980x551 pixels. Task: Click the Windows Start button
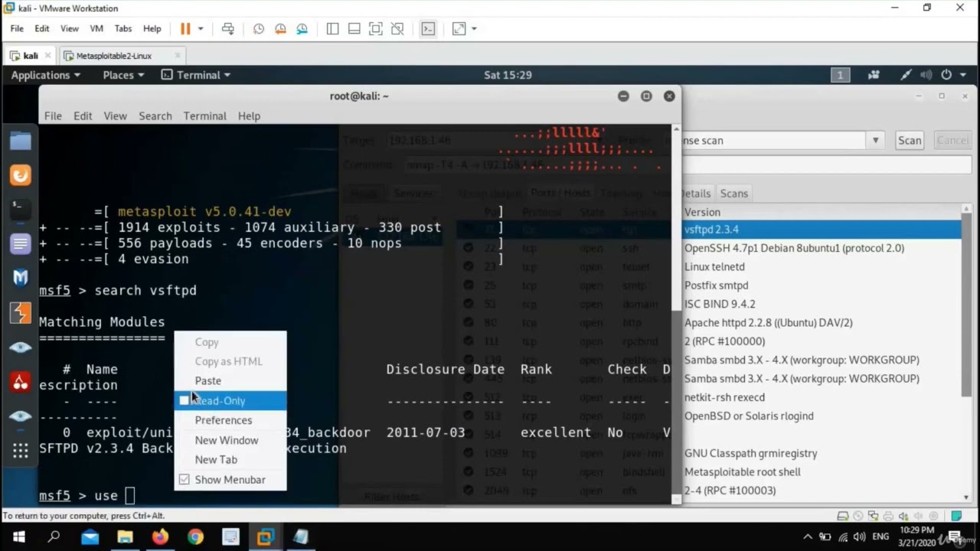18,537
